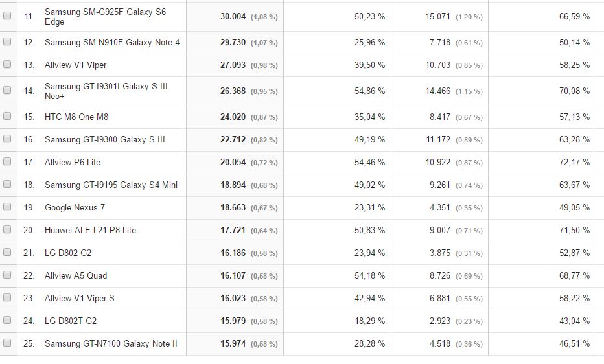Tick the Allview V1 Viper row checkbox
Image resolution: width=604 pixels, height=364 pixels.
click(7, 65)
